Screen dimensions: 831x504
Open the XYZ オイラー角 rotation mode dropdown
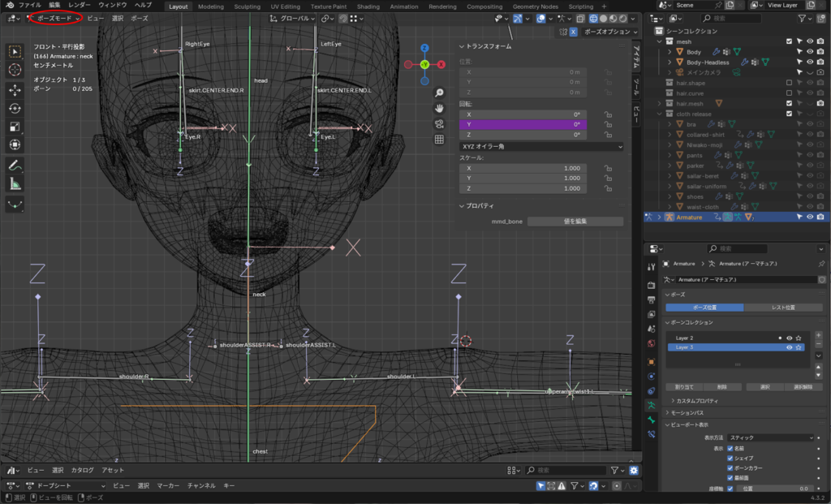(540, 146)
